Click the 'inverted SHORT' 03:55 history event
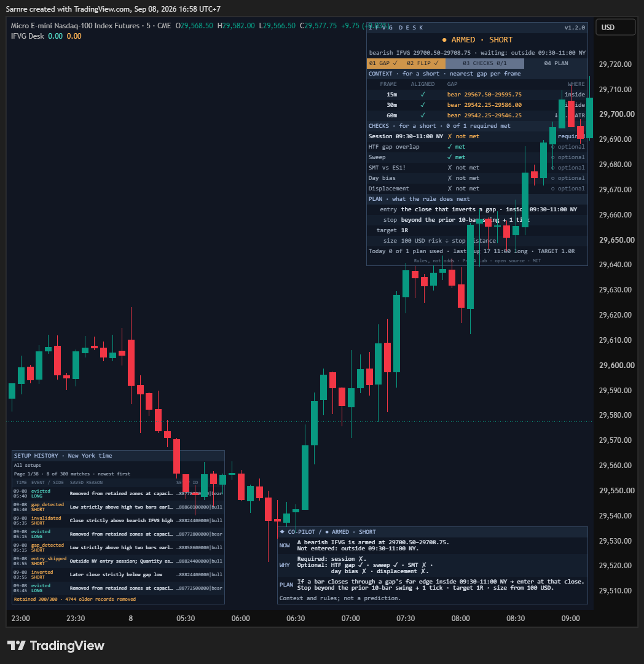 [42, 575]
